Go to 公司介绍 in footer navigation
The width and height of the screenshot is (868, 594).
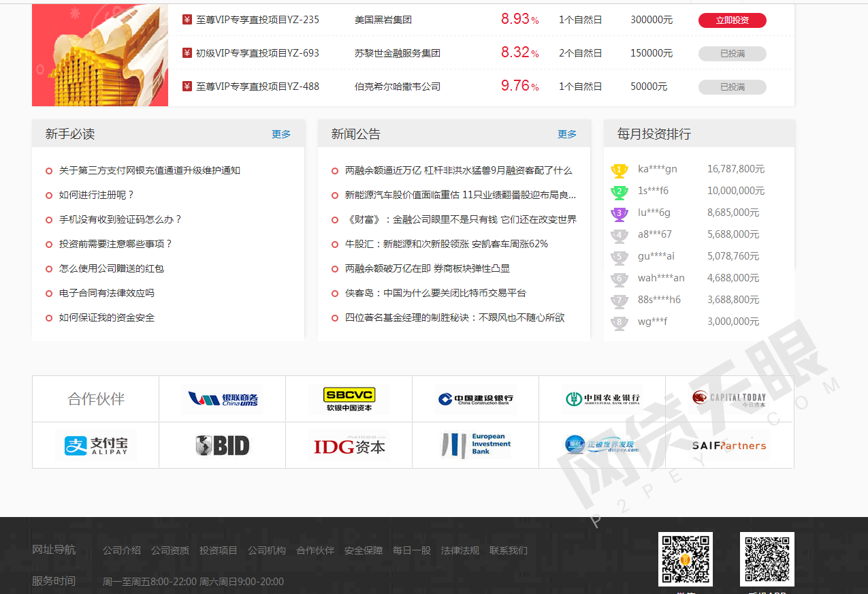(122, 550)
